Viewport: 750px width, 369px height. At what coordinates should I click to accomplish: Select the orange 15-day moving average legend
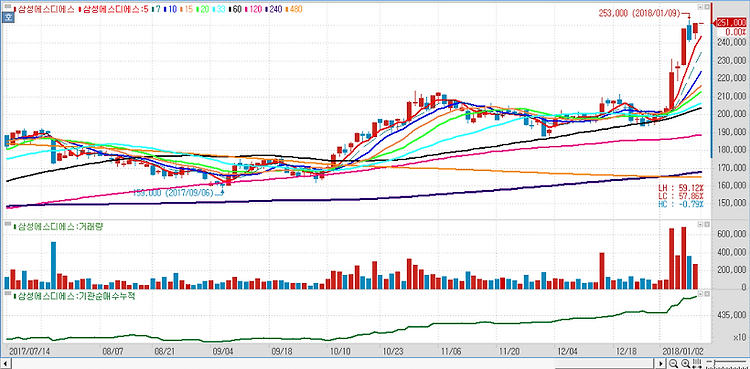point(188,9)
